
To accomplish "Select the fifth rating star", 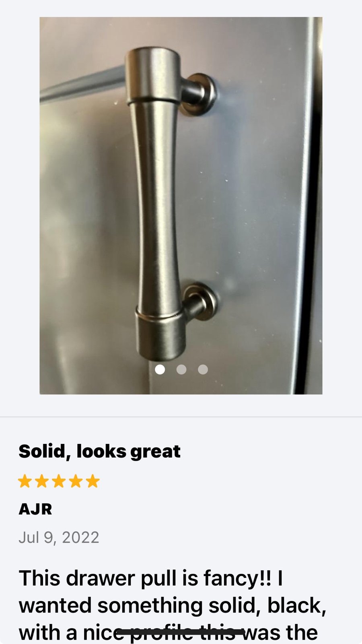I will point(93,481).
